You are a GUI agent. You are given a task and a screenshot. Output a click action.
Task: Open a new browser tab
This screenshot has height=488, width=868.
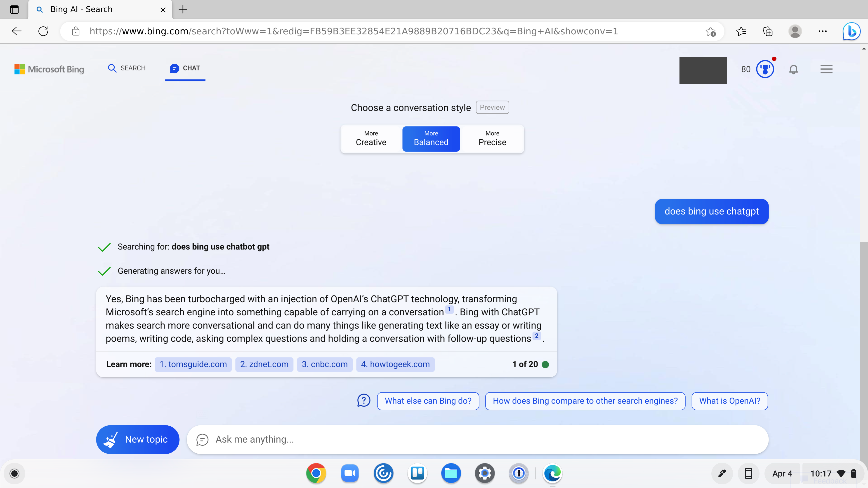(183, 9)
